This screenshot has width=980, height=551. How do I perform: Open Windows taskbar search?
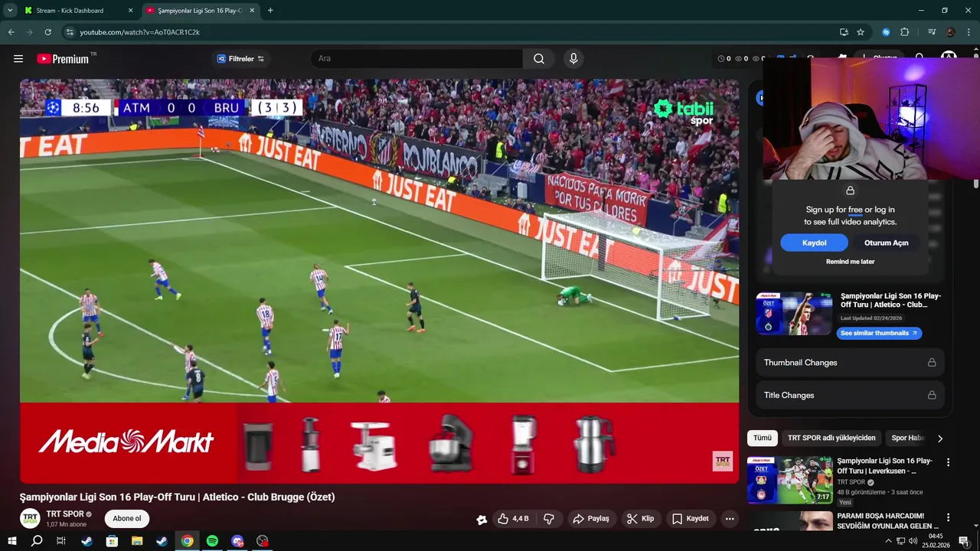click(x=37, y=541)
